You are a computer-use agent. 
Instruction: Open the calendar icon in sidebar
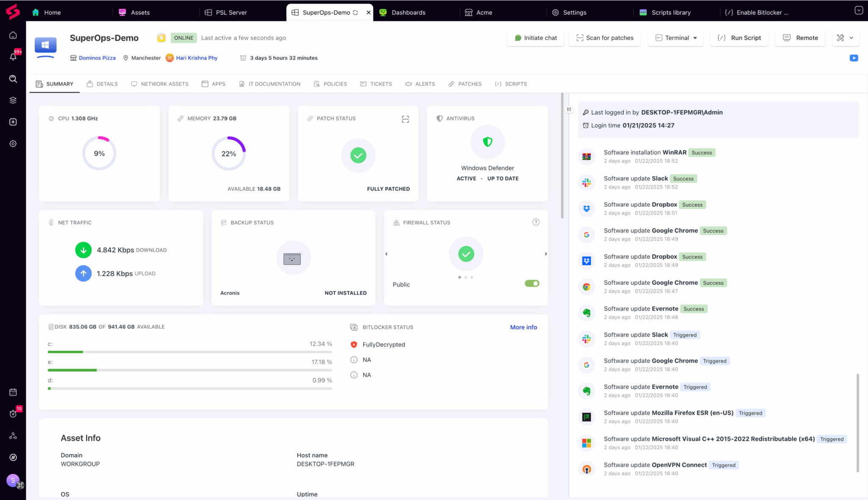pyautogui.click(x=13, y=392)
